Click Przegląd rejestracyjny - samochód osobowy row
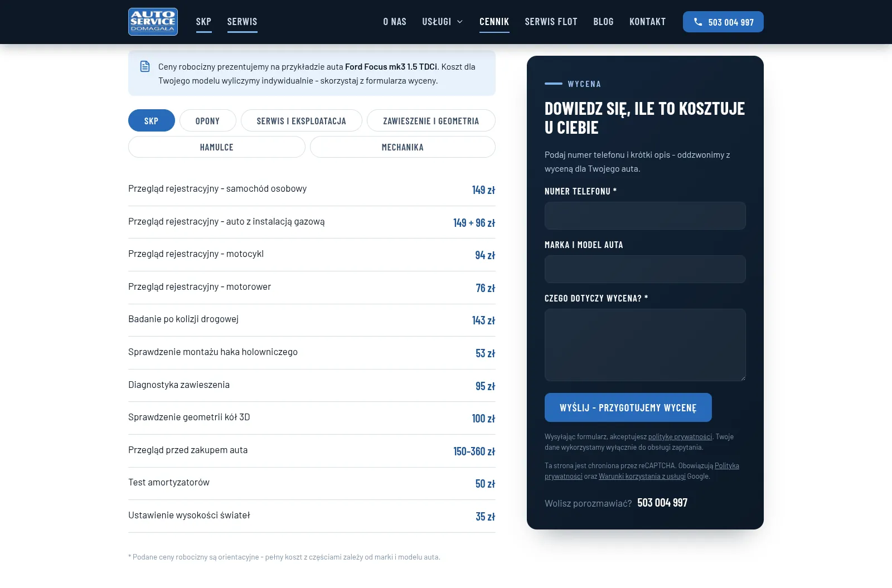892x588 pixels. click(312, 189)
